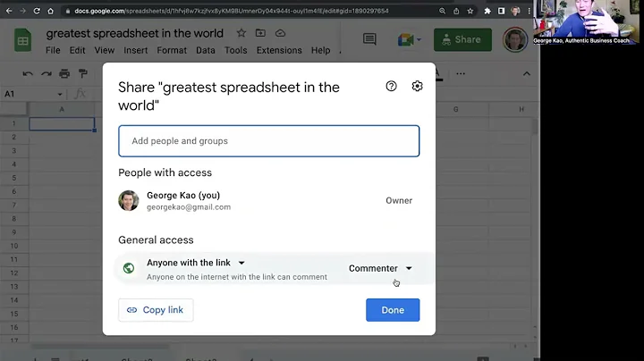Select column A header
Viewport: 644px width, 361px height.
[62, 110]
